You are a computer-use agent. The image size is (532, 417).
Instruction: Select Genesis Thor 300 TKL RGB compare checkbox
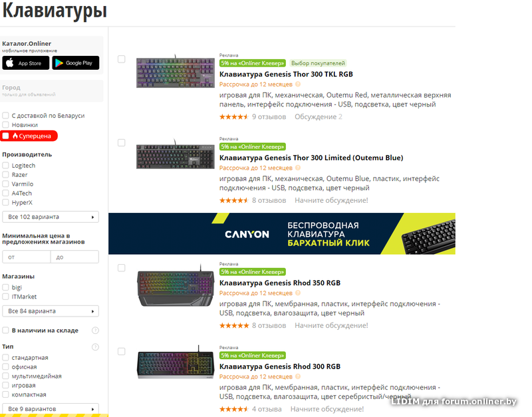pyautogui.click(x=122, y=59)
